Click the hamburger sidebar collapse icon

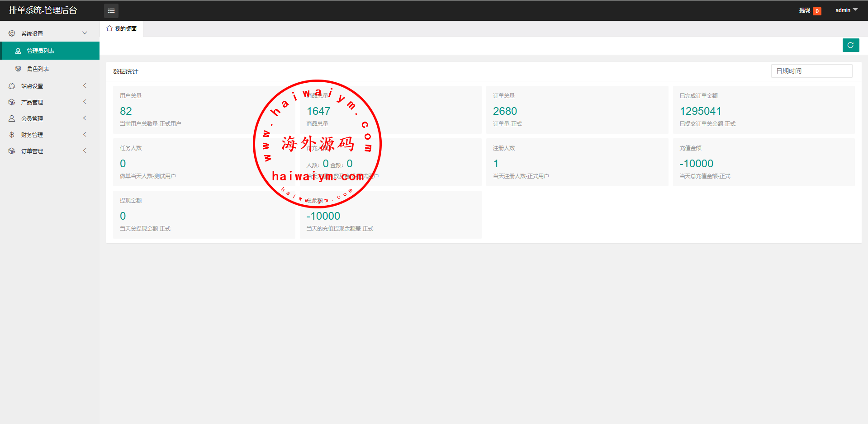(111, 10)
